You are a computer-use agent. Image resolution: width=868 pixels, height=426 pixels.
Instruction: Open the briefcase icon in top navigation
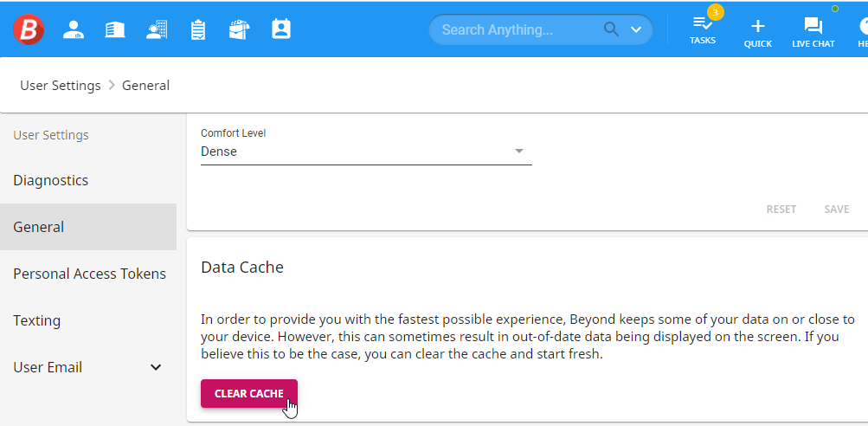click(240, 29)
